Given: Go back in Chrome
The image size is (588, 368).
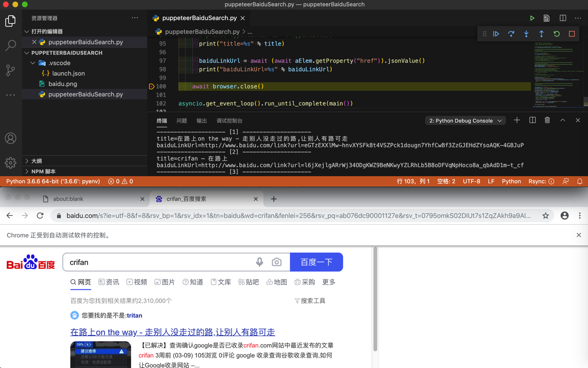Looking at the screenshot, I should point(9,216).
